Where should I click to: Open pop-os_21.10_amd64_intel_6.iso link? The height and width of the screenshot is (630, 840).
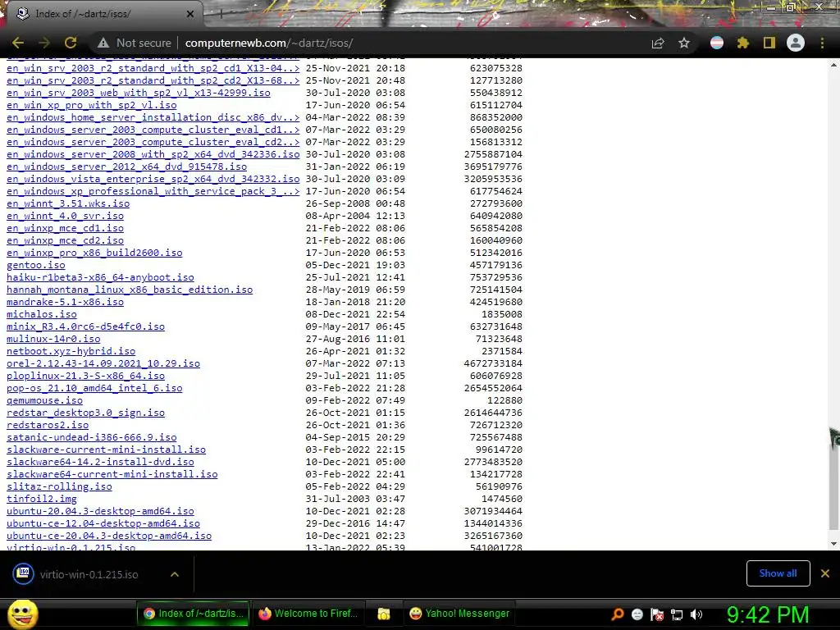[x=94, y=388]
